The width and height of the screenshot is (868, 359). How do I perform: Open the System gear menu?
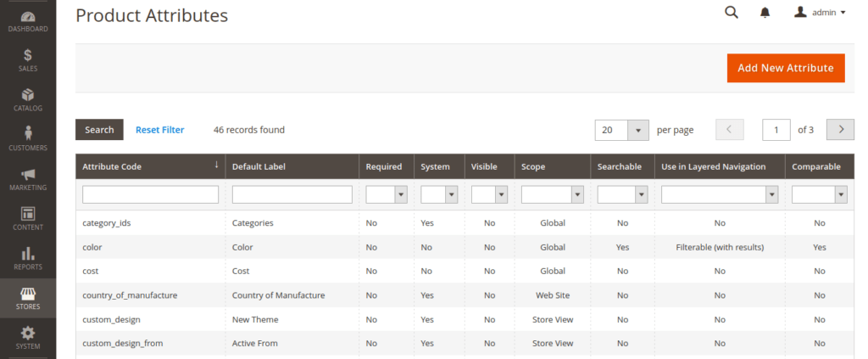coord(28,338)
